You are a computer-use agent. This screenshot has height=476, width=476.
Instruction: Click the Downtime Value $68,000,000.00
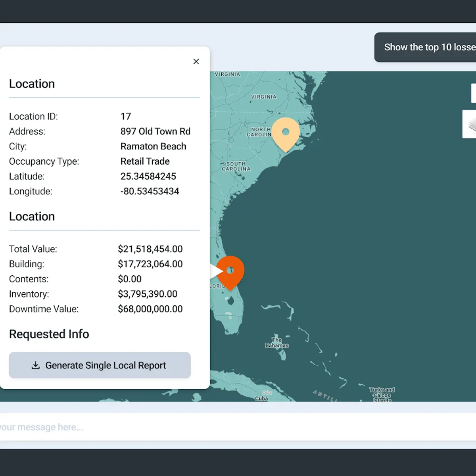click(x=150, y=309)
